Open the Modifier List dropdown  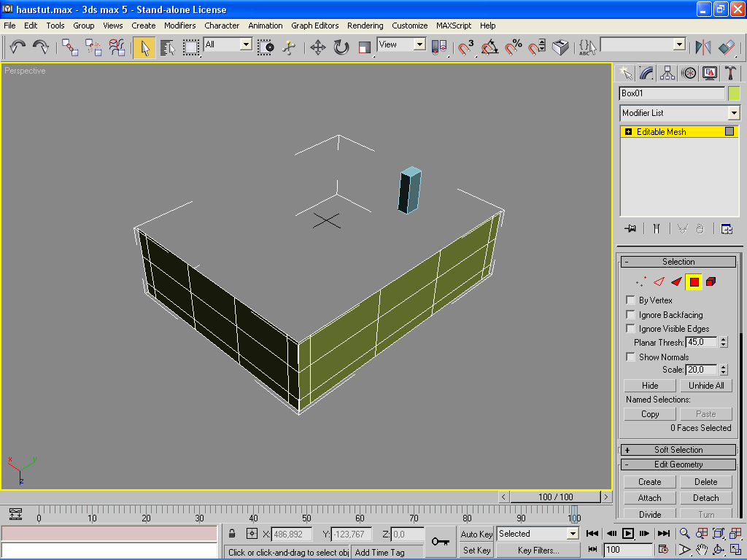(x=733, y=113)
